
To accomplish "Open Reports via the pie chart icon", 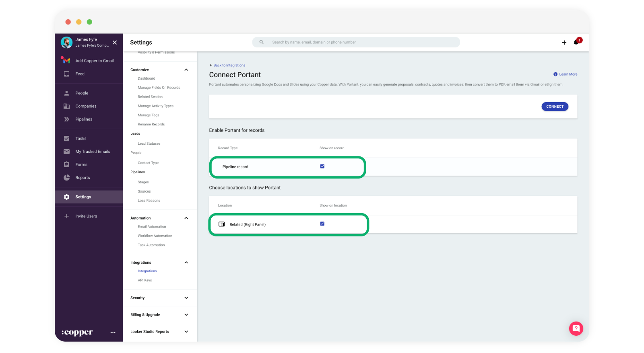I will (x=67, y=178).
